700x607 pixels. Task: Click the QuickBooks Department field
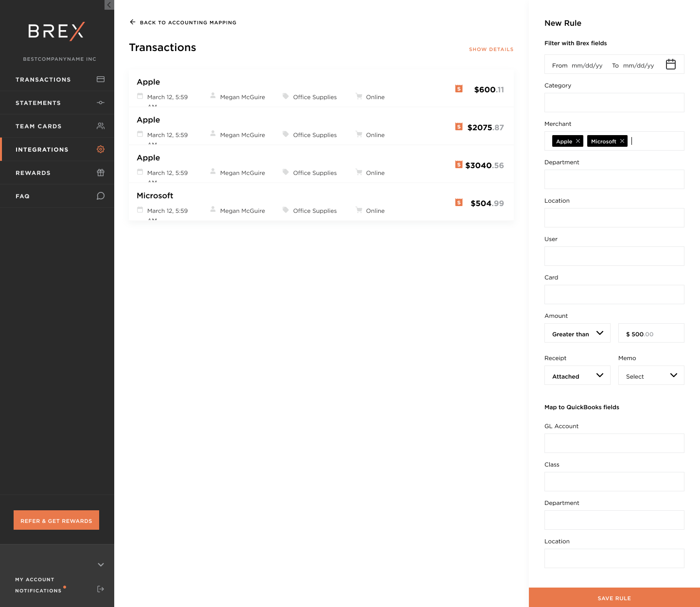(614, 520)
